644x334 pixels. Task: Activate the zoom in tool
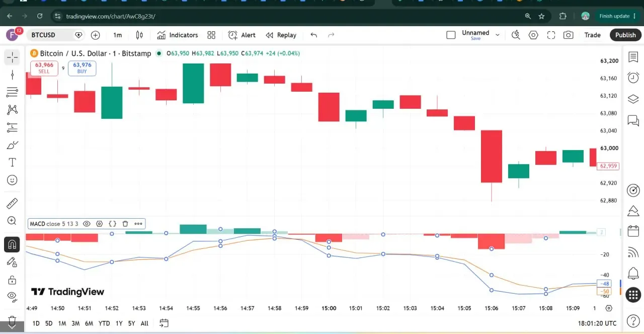pyautogui.click(x=12, y=221)
